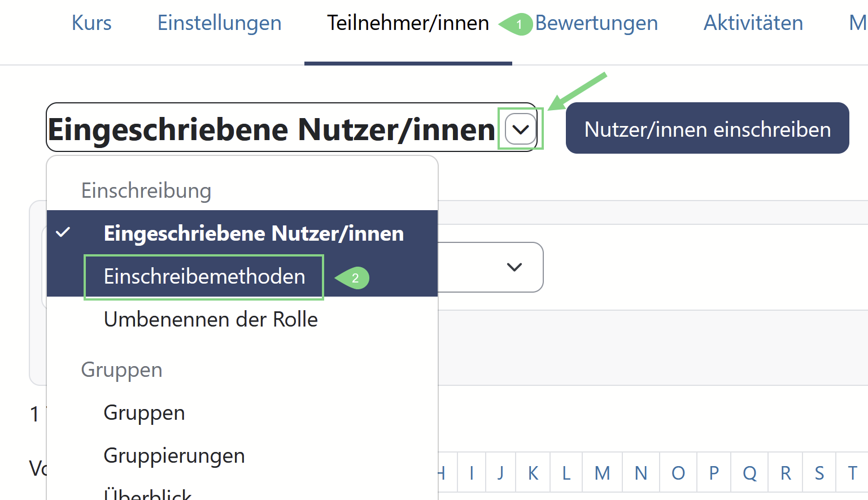Filter names by letter M

602,473
